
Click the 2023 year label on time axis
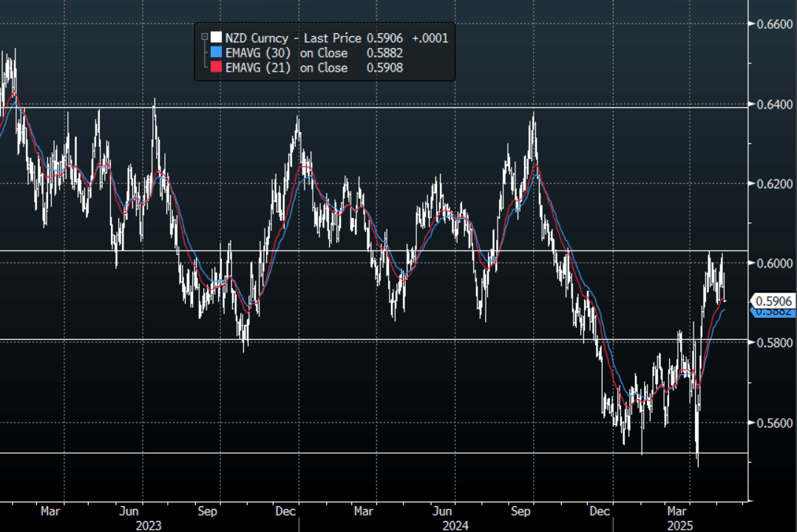click(x=150, y=525)
